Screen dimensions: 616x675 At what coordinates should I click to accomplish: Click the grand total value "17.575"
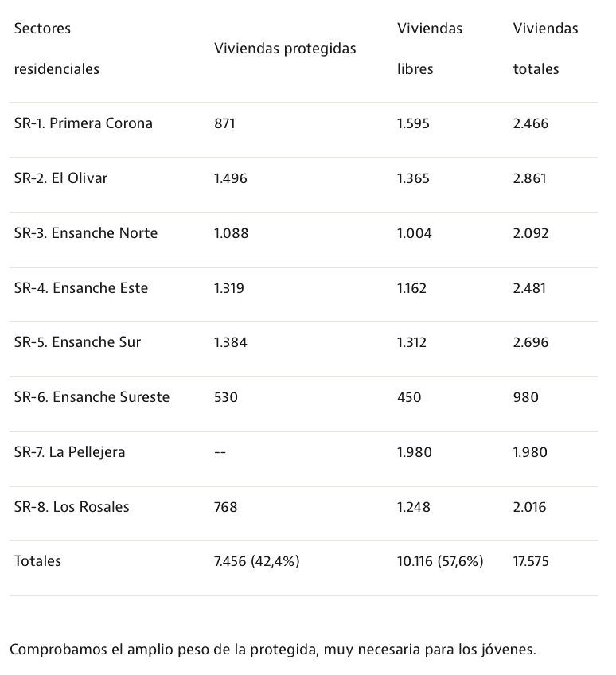(531, 561)
